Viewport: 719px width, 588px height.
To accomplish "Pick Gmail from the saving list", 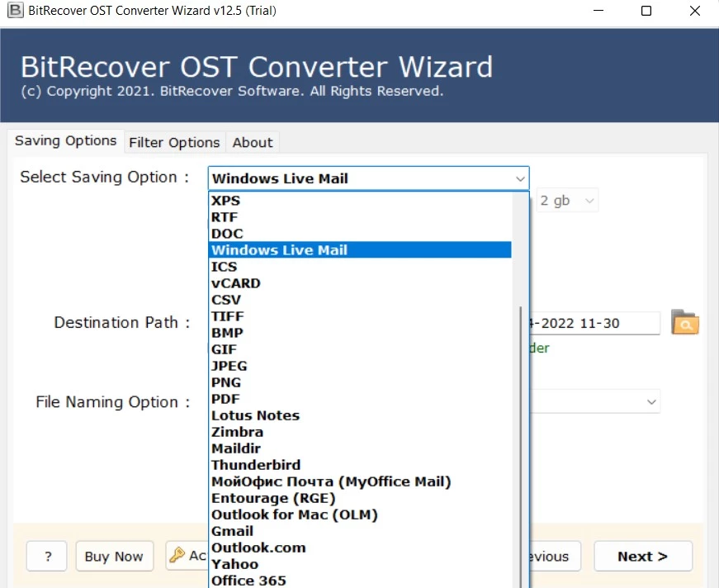I will tap(360, 531).
